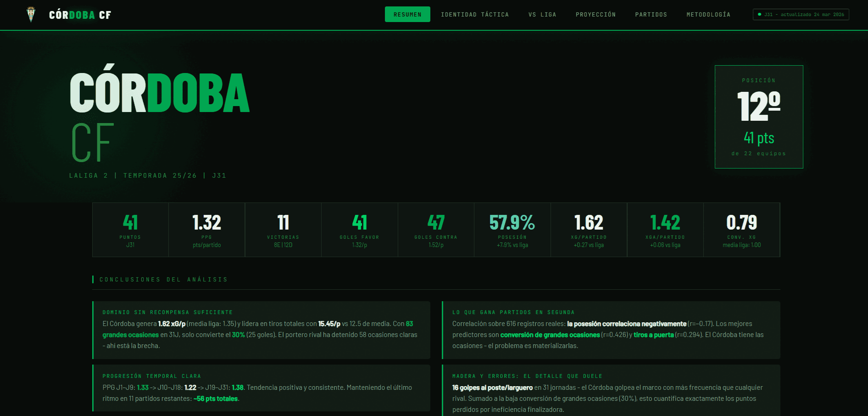
Task: Click the 41 PUNTOS stat card
Action: click(130, 230)
